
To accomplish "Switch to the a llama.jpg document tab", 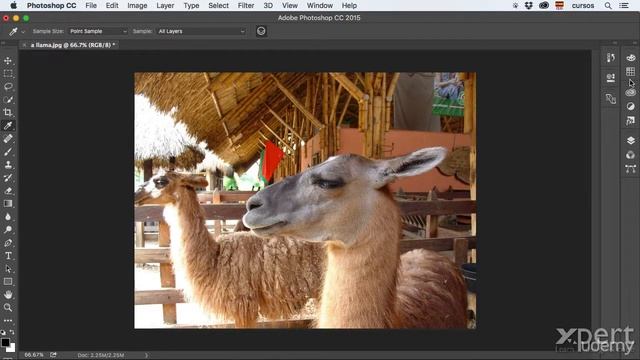I will 73,45.
